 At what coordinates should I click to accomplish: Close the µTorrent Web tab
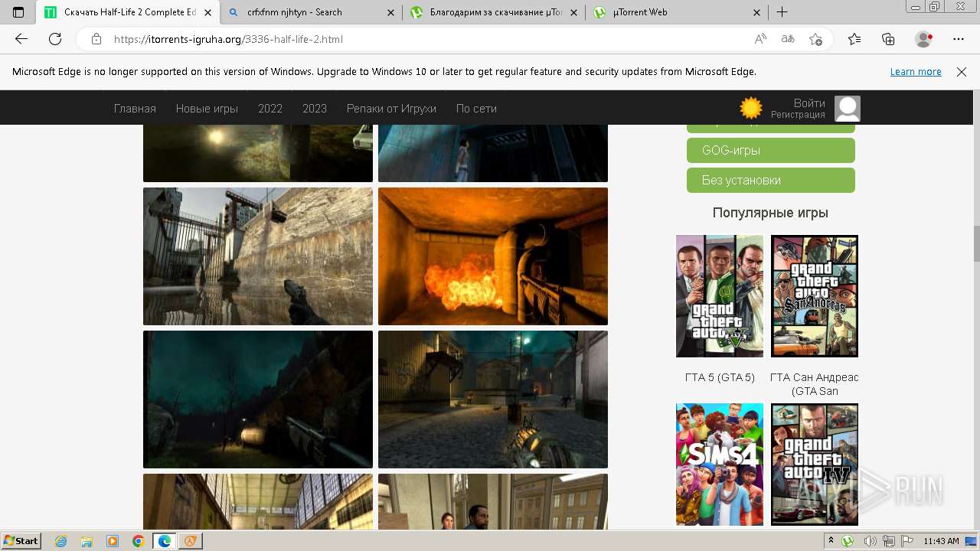pos(757,12)
